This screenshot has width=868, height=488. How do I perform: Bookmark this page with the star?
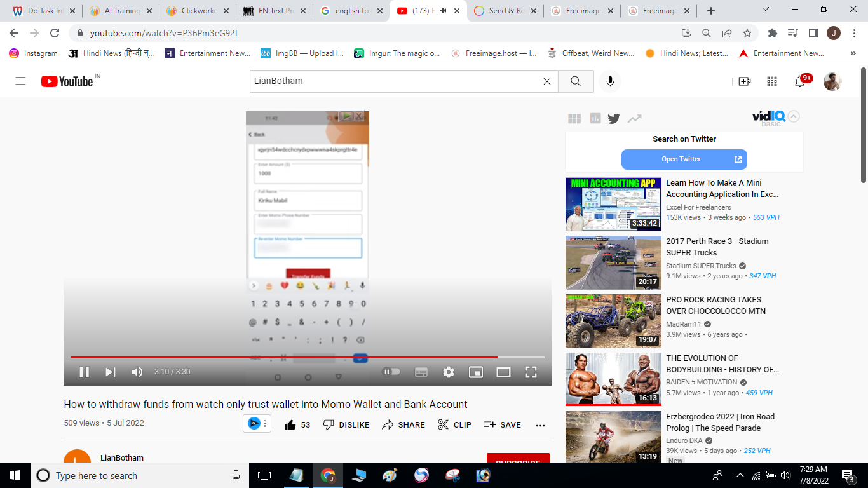point(747,33)
